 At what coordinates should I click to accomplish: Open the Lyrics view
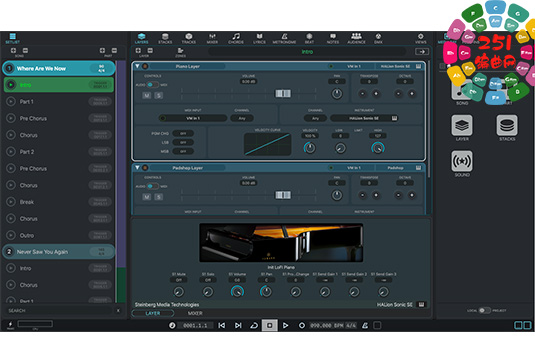tap(259, 38)
